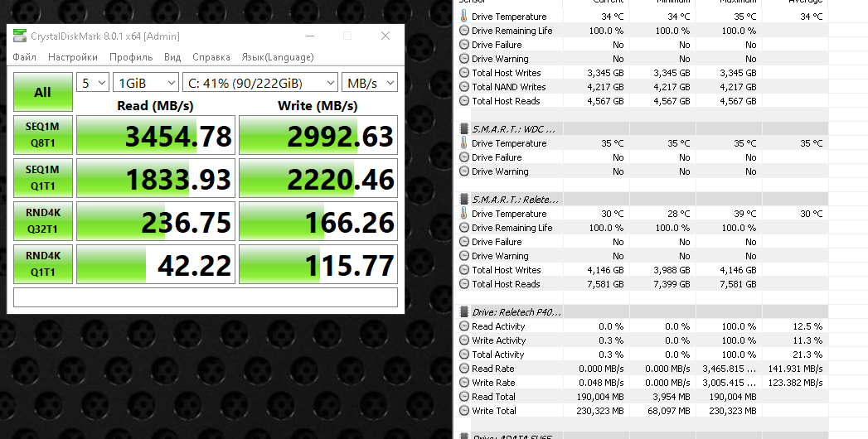Click the 236.75 random read result
Screen dimensions: 868x439
[x=156, y=221]
